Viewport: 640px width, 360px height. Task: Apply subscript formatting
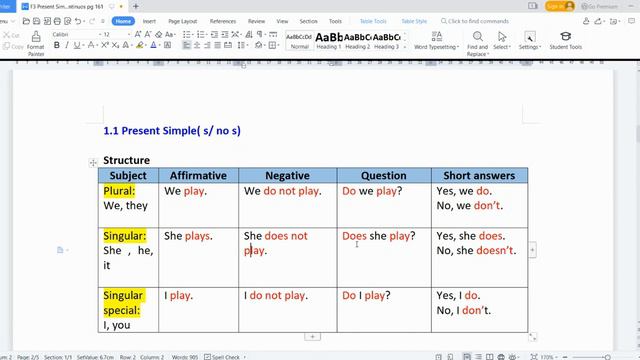pos(115,45)
